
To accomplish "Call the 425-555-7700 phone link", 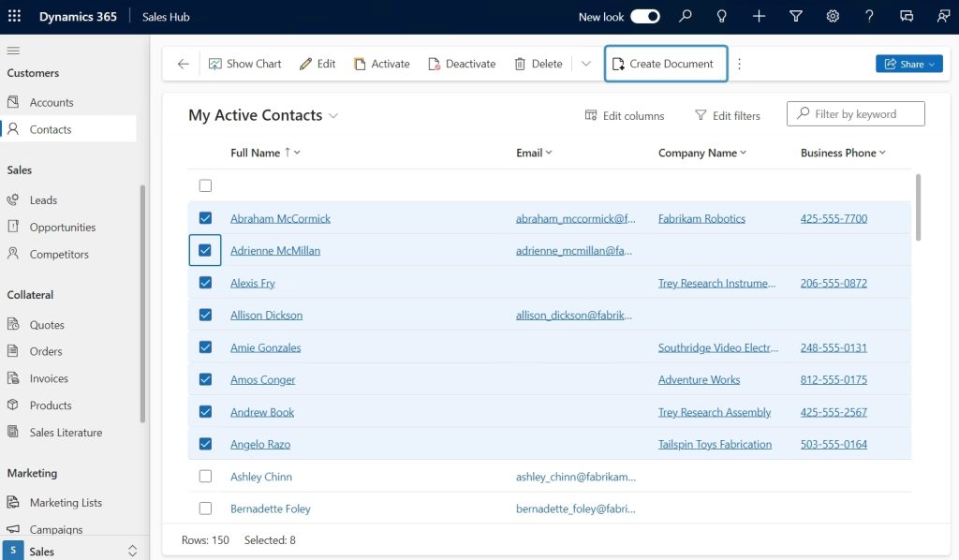I will coord(834,218).
